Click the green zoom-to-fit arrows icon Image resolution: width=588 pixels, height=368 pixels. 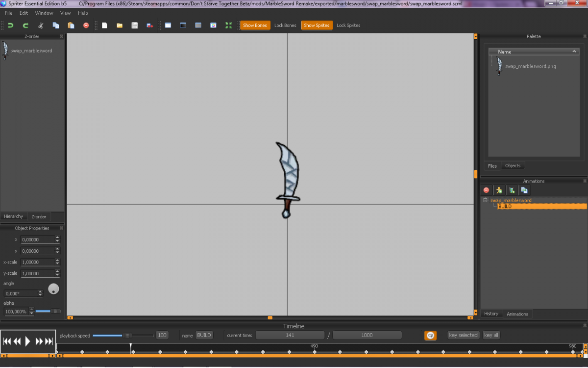228,26
